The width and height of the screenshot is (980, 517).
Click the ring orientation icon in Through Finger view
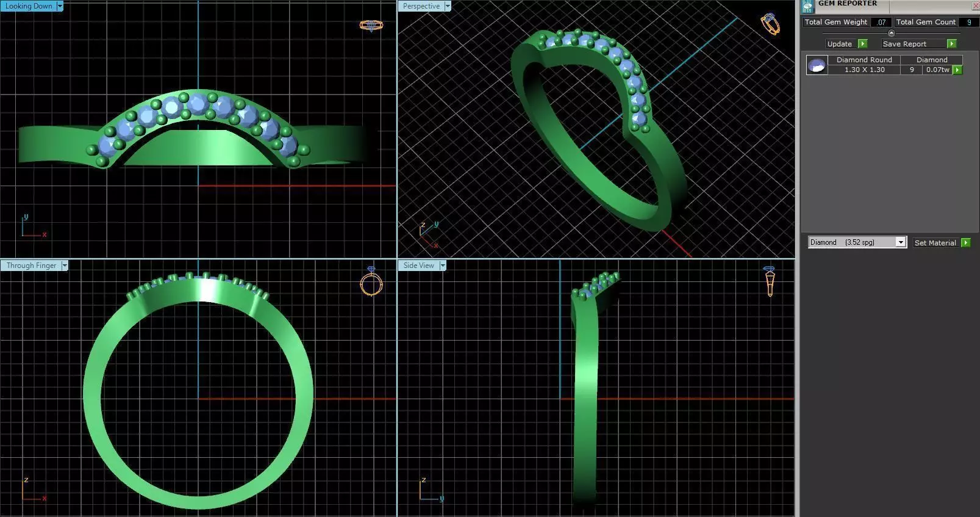point(371,281)
